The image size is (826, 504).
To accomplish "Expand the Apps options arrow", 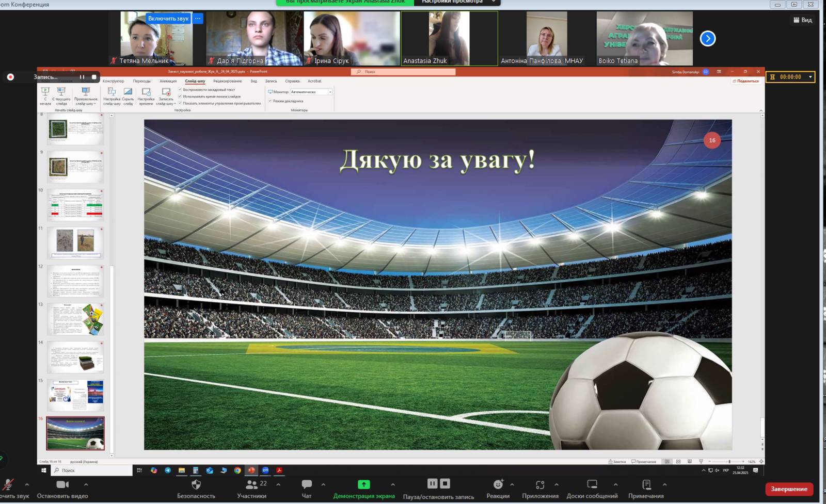I will 557,484.
